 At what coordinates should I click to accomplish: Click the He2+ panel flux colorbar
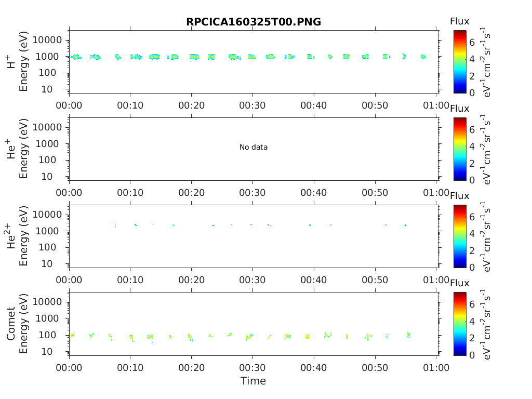[x=460, y=236]
